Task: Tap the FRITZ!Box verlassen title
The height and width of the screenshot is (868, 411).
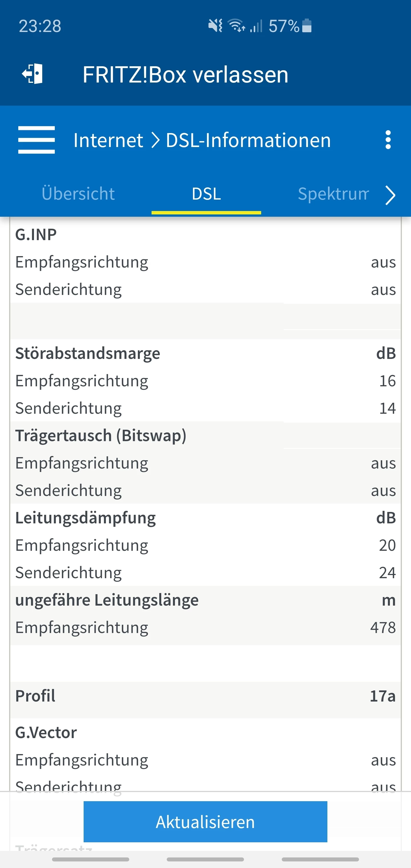Action: pyautogui.click(x=185, y=75)
